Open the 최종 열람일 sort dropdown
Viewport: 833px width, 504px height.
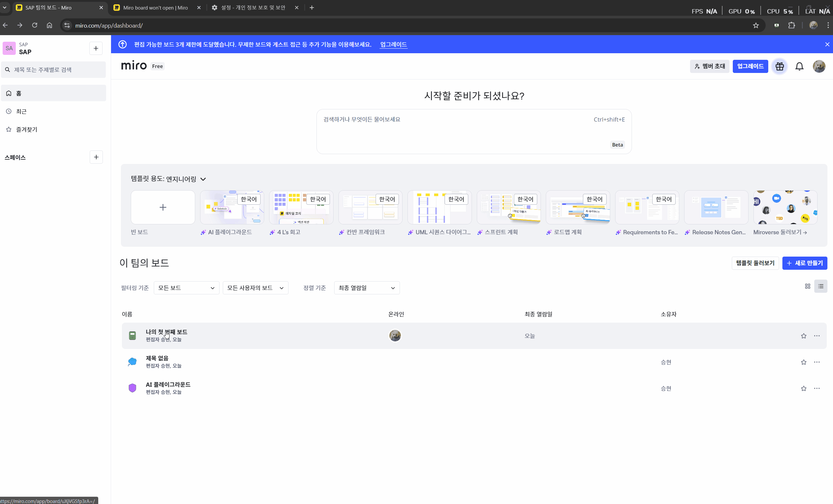click(366, 288)
